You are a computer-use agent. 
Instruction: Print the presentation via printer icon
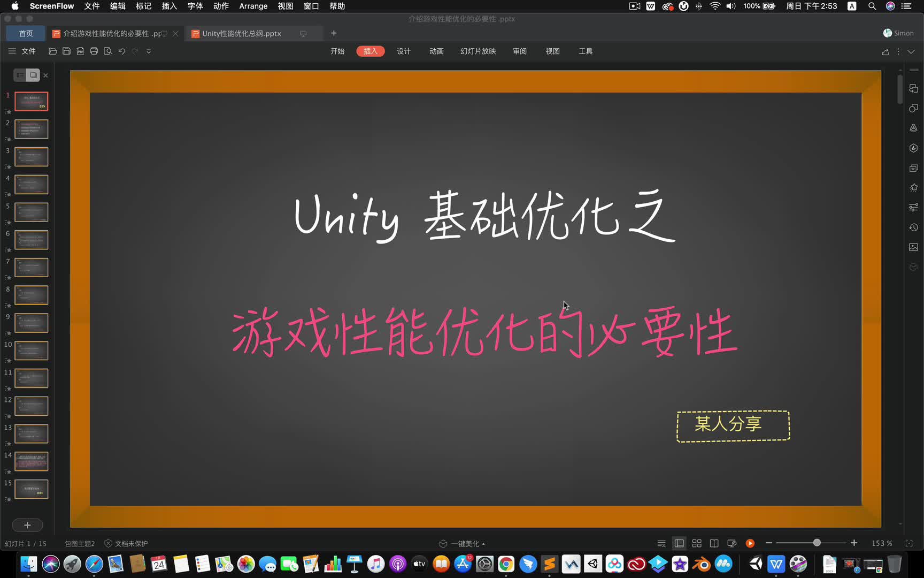coord(94,51)
